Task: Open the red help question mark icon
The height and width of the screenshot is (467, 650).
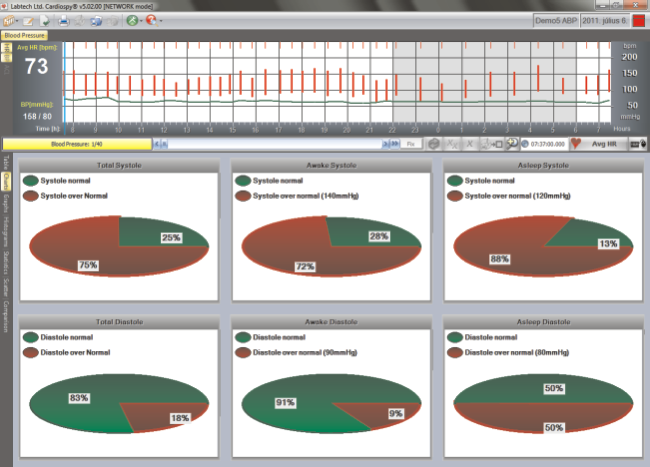Action: (152, 20)
